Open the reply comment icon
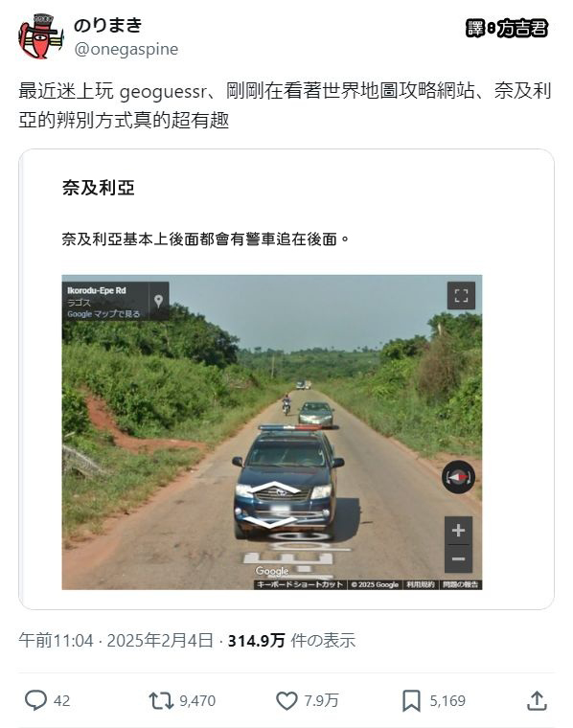The width and height of the screenshot is (573, 728). coord(35,700)
